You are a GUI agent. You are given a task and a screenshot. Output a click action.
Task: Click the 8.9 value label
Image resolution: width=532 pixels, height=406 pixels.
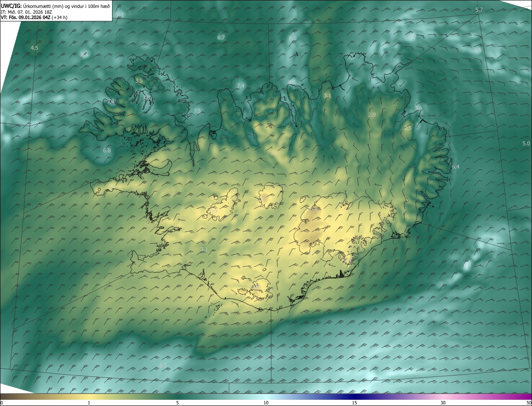tap(413, 37)
